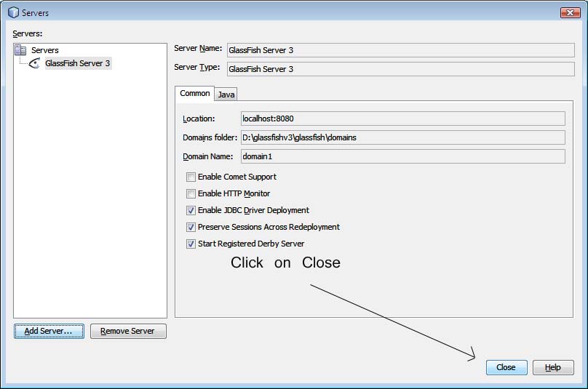
Task: Uncheck Enable JDBC Driver Deployment
Action: click(191, 211)
